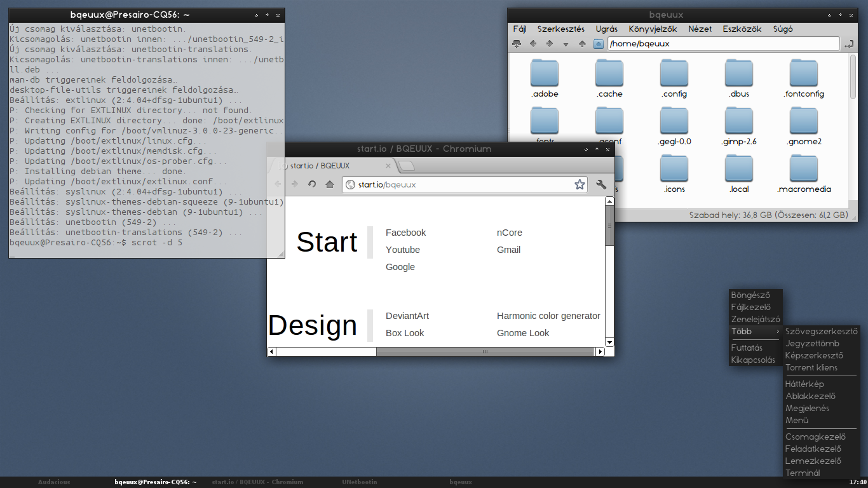
Task: Go up one folder in file manager
Action: [x=582, y=44]
